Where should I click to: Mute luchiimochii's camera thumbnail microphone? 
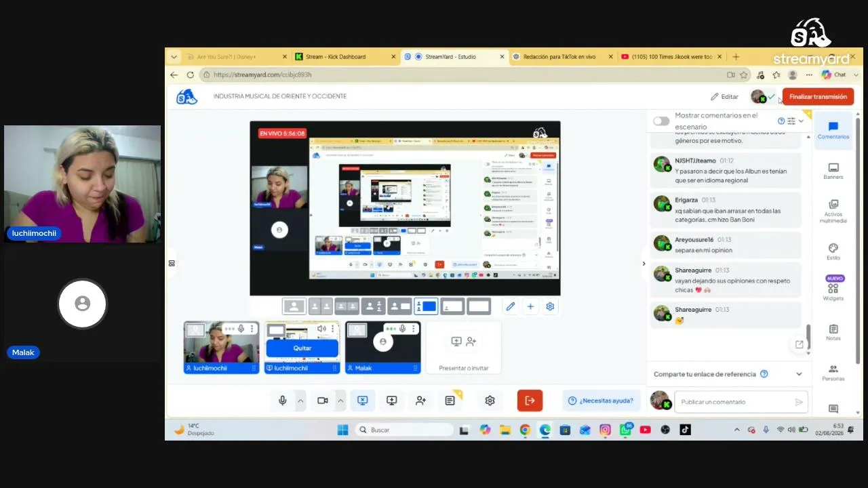[x=241, y=329]
